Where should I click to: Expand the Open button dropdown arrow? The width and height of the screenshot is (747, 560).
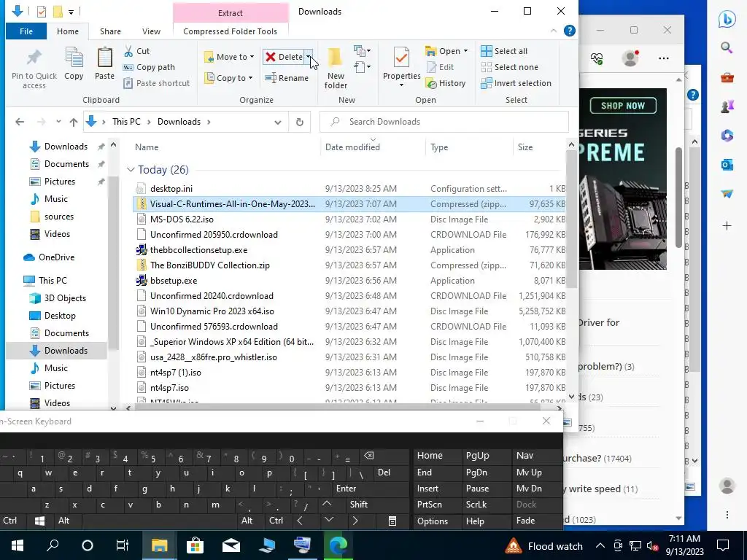click(465, 51)
